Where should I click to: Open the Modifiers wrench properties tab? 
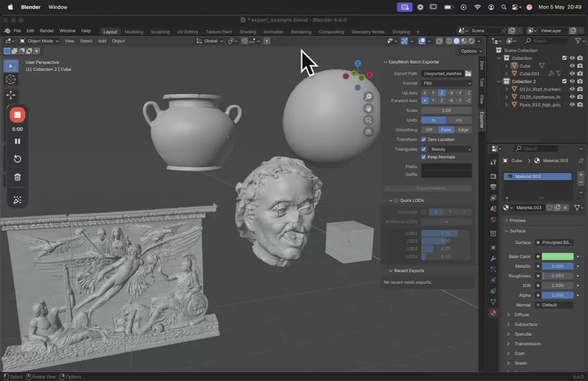tap(493, 258)
